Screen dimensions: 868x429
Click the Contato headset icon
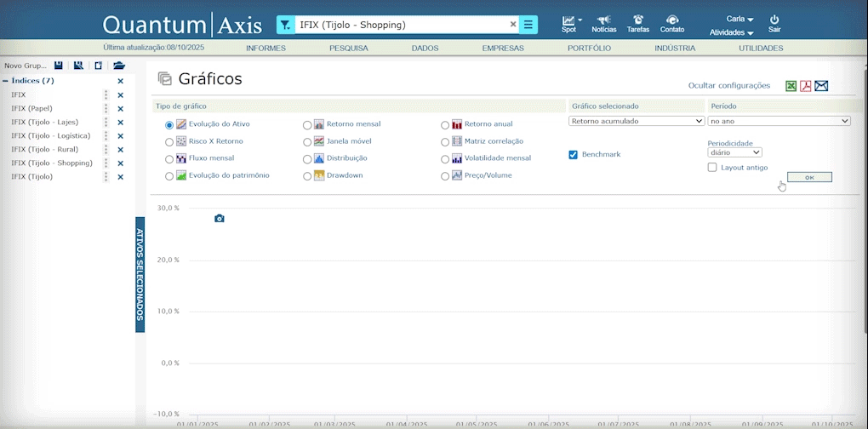click(671, 20)
